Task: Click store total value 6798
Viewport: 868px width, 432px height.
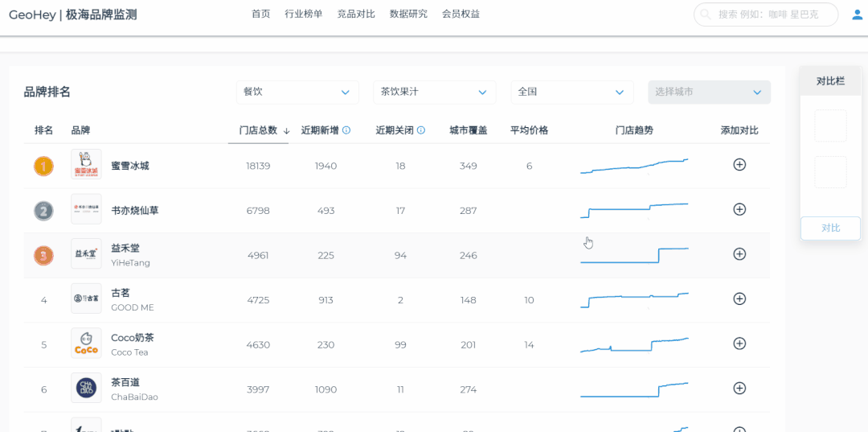Action: 258,211
